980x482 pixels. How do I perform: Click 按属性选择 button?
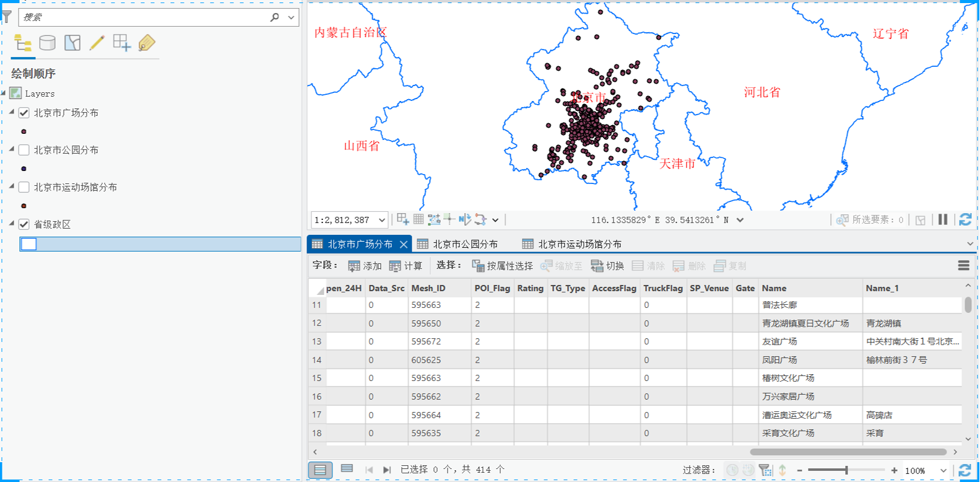pyautogui.click(x=502, y=266)
